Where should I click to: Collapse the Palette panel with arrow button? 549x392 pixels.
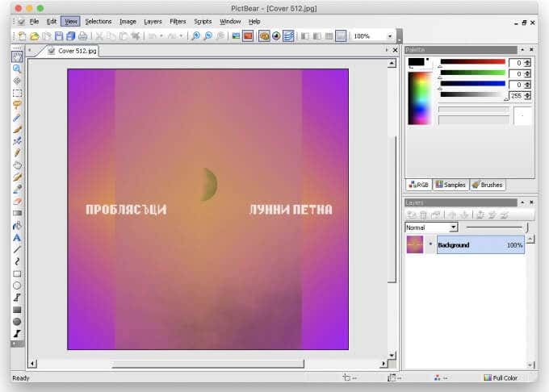pyautogui.click(x=522, y=50)
